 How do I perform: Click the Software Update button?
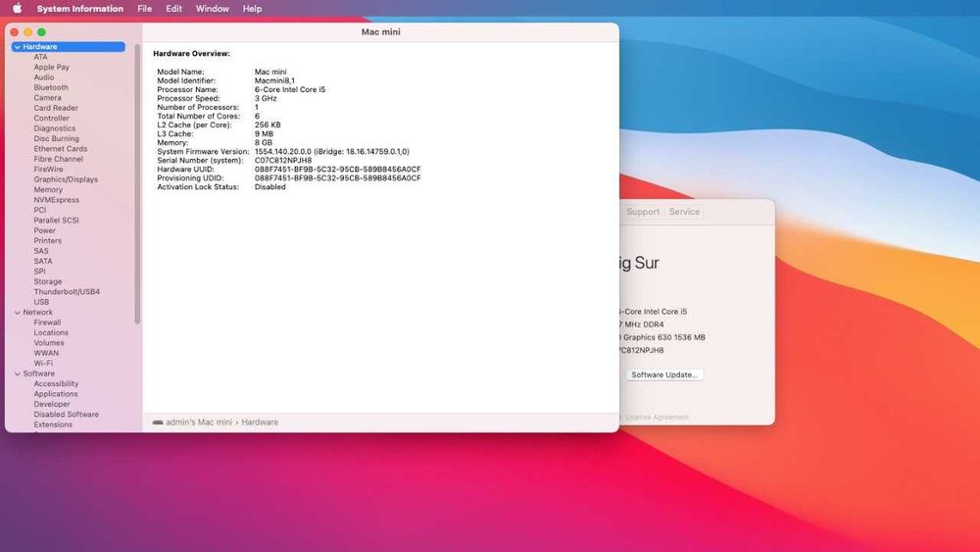664,376
